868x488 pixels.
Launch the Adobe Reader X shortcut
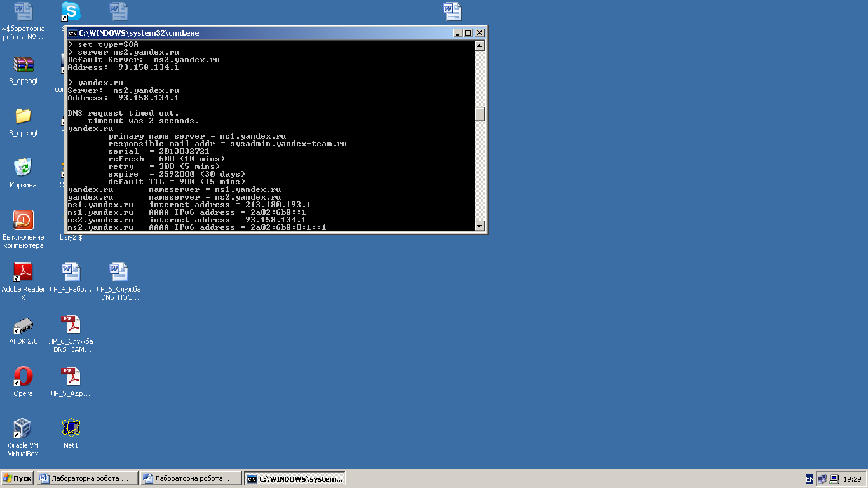point(24,272)
